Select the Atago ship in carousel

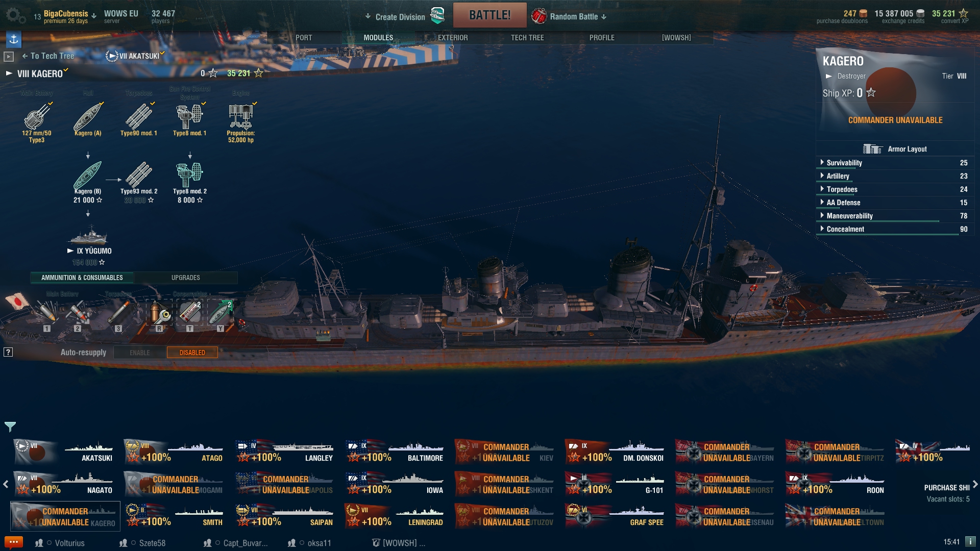pyautogui.click(x=174, y=452)
